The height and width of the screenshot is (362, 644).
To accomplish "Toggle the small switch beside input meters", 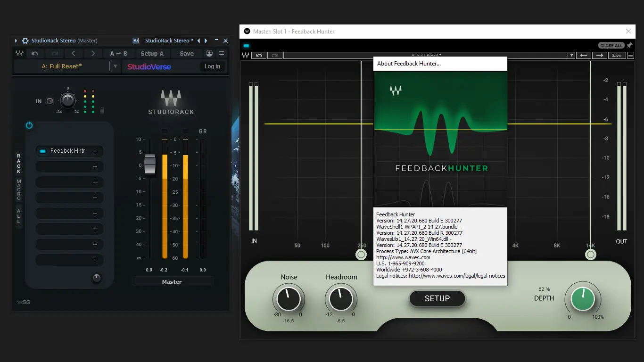I will pyautogui.click(x=102, y=110).
